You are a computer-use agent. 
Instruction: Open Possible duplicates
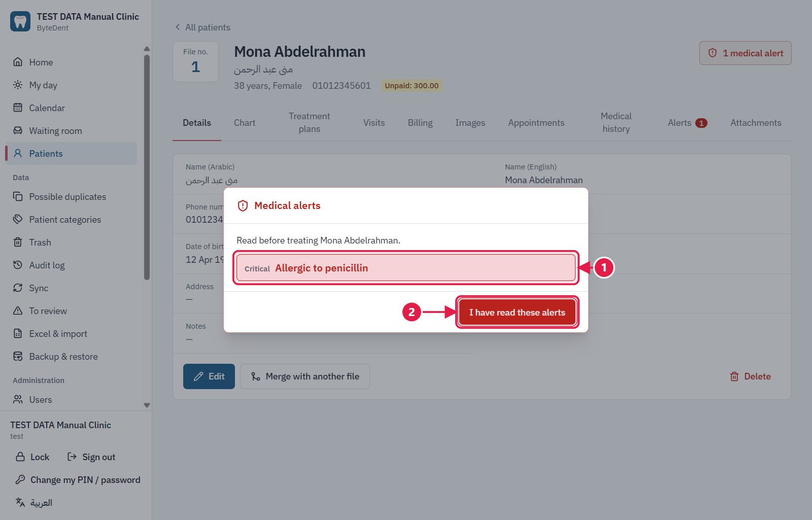tap(71, 196)
